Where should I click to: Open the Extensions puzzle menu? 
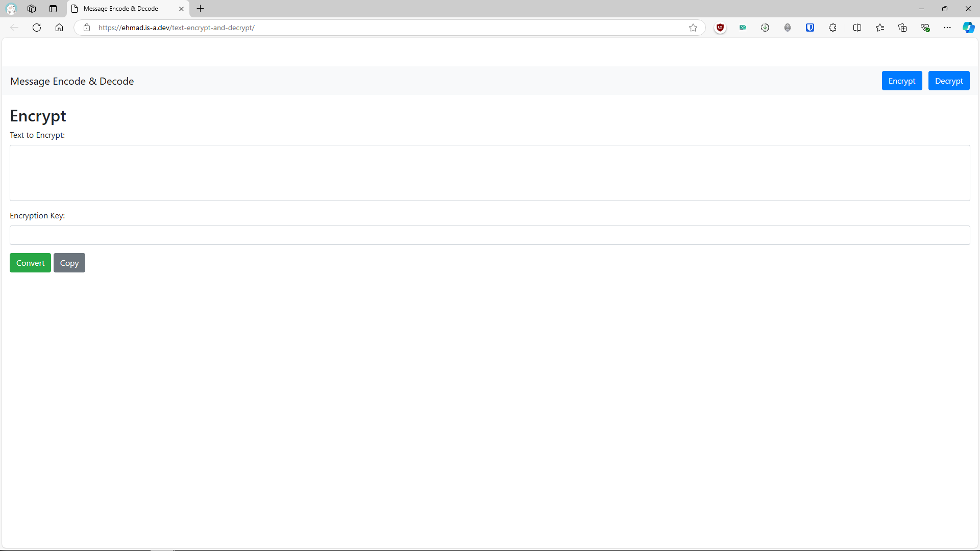pyautogui.click(x=832, y=28)
